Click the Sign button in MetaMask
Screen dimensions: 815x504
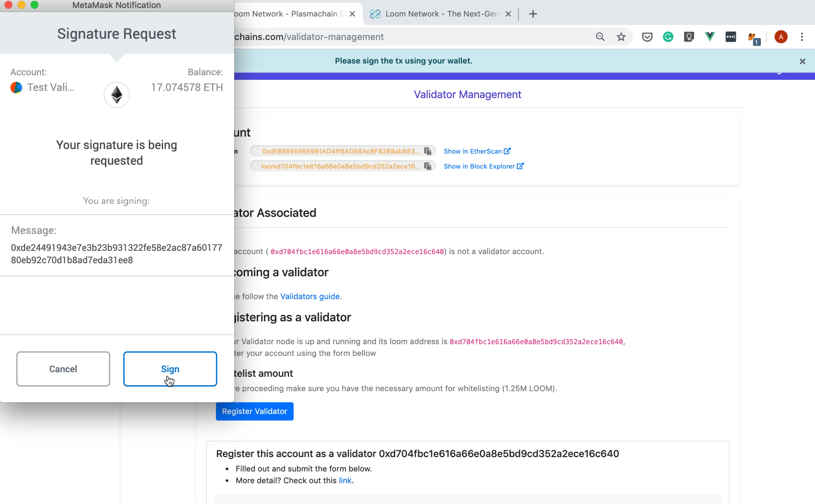(x=170, y=369)
